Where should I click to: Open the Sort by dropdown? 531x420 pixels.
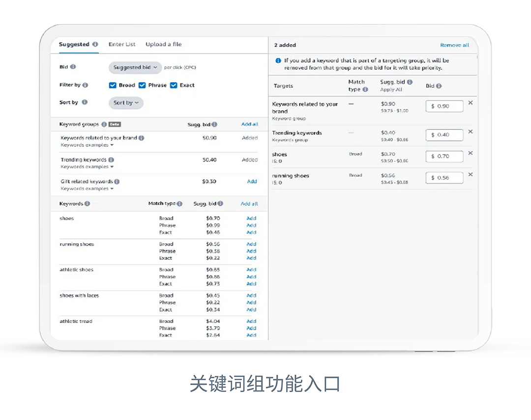(x=126, y=103)
